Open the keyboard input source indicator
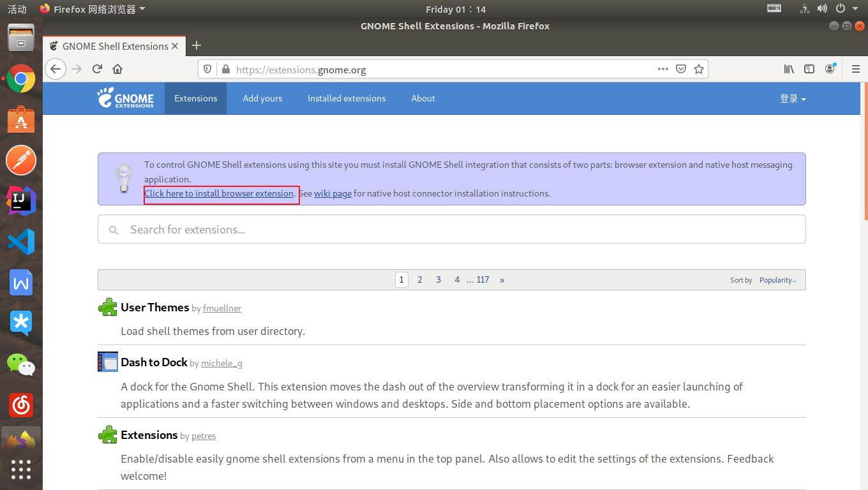Screen dimensions: 868x490 [774, 9]
